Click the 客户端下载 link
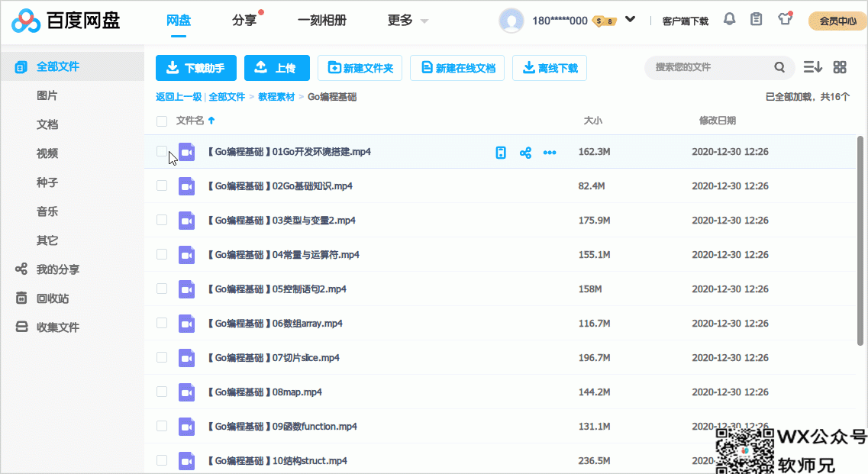The width and height of the screenshot is (868, 474). pos(686,21)
